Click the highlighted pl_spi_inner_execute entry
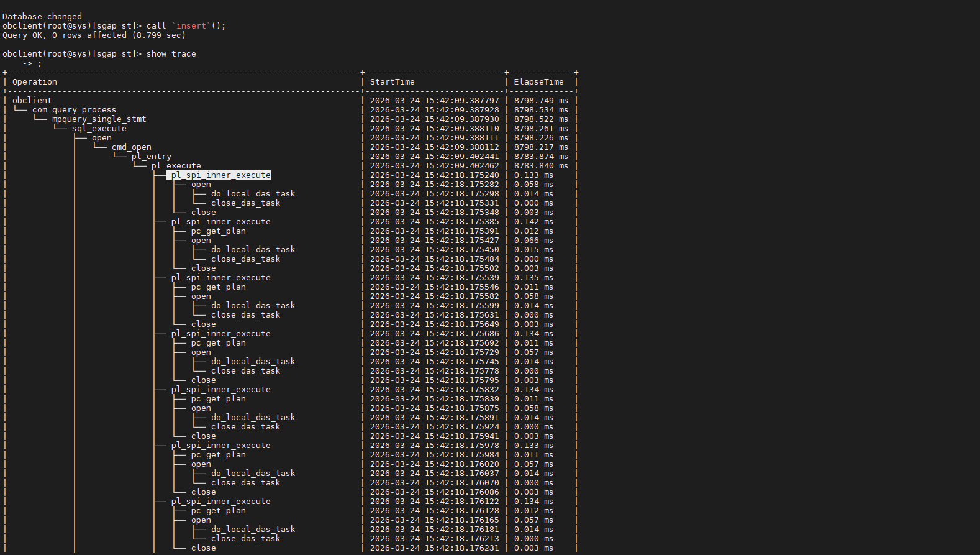980x555 pixels. tap(220, 175)
